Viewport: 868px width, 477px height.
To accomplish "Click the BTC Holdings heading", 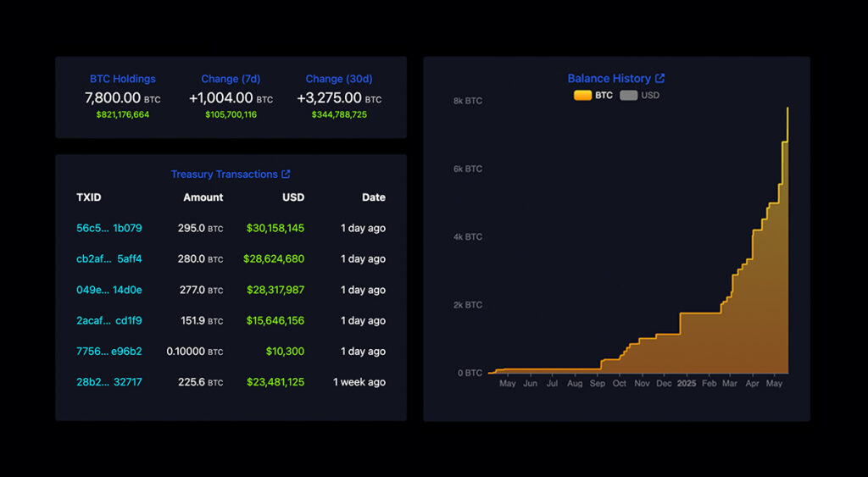I will coord(123,79).
